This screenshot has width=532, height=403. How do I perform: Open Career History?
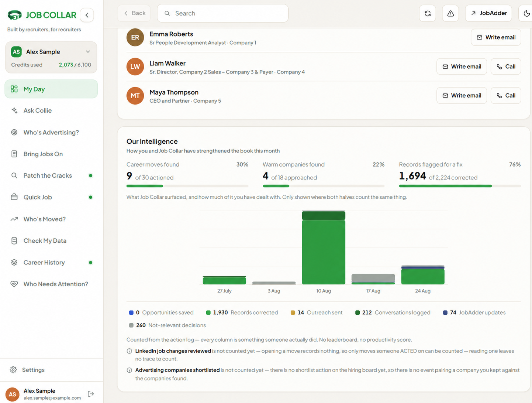(51, 263)
